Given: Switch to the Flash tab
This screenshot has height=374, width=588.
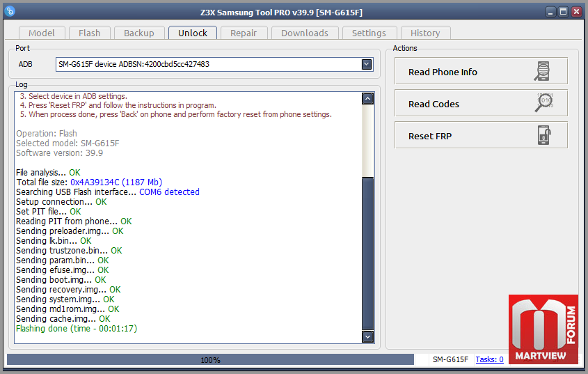Looking at the screenshot, I should pyautogui.click(x=89, y=33).
